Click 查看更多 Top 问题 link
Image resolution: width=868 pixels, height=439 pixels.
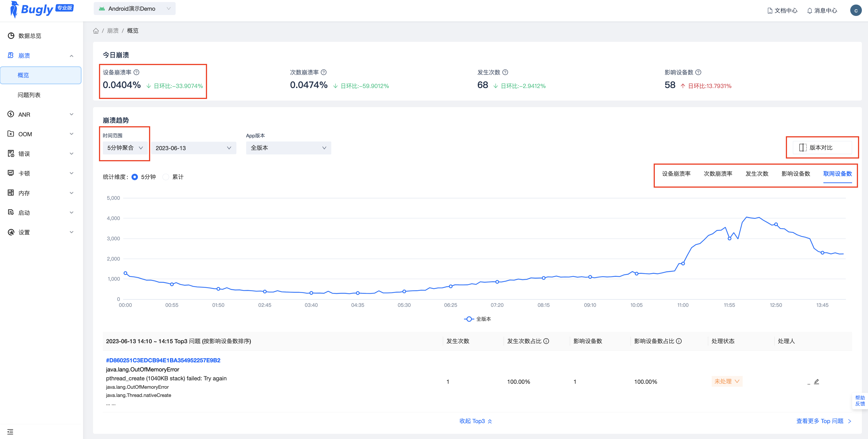[824, 421]
